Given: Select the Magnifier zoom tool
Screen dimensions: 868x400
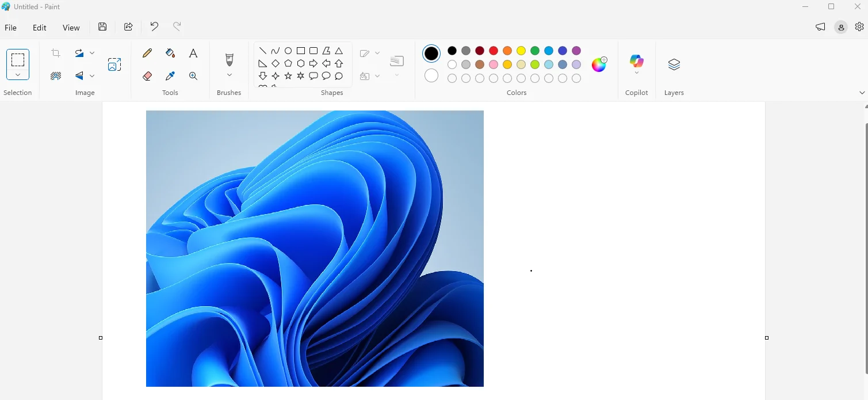Looking at the screenshot, I should click(193, 76).
